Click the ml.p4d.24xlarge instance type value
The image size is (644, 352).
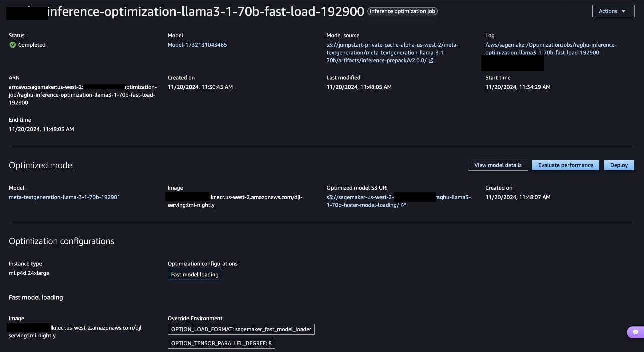click(x=29, y=273)
